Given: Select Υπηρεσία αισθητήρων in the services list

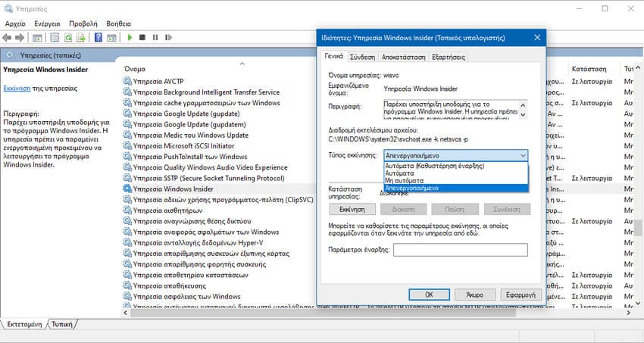Looking at the screenshot, I should coord(167,210).
